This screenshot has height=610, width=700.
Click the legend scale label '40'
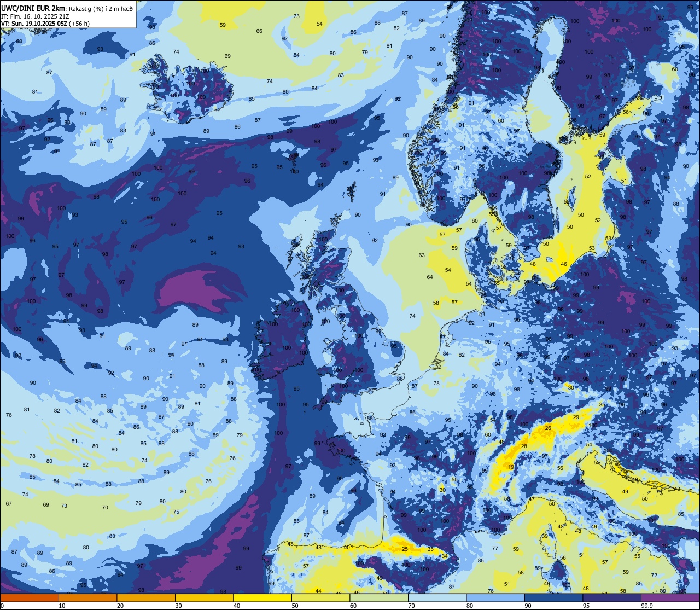(x=237, y=606)
